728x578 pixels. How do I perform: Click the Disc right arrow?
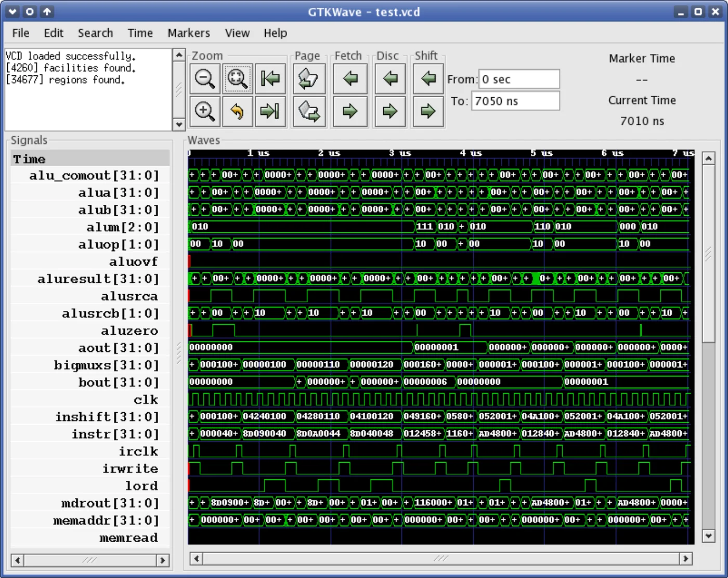click(x=390, y=111)
